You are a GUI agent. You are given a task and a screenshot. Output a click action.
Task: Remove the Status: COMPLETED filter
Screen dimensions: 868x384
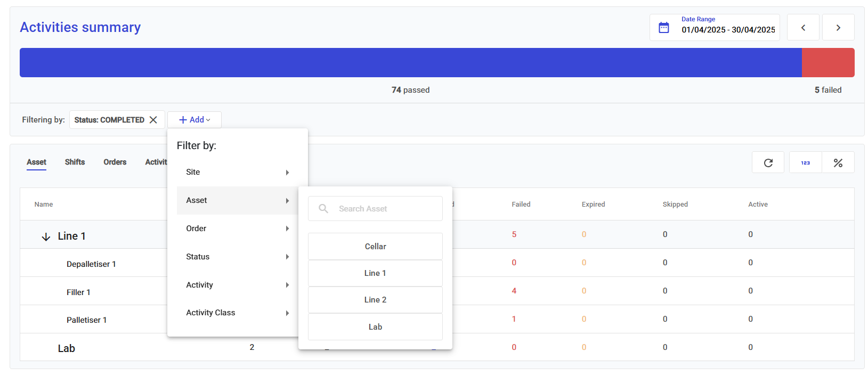pyautogui.click(x=153, y=120)
